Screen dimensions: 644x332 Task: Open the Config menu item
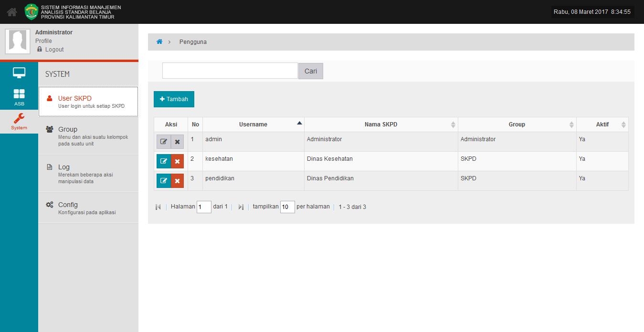(68, 205)
